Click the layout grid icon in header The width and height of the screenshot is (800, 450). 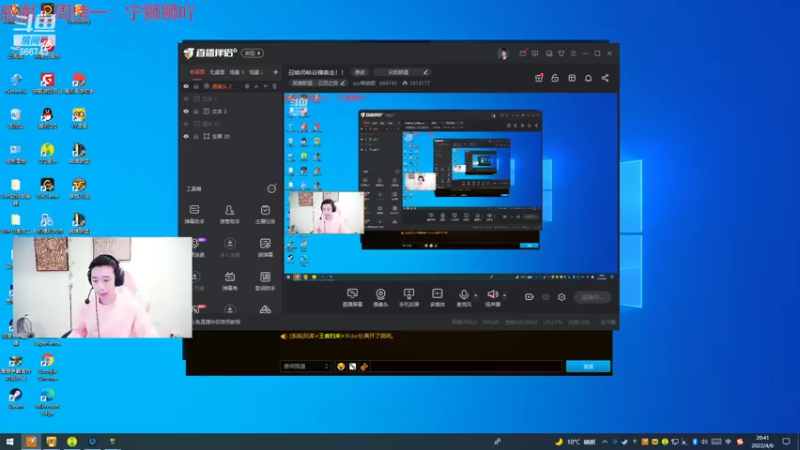[x=572, y=78]
